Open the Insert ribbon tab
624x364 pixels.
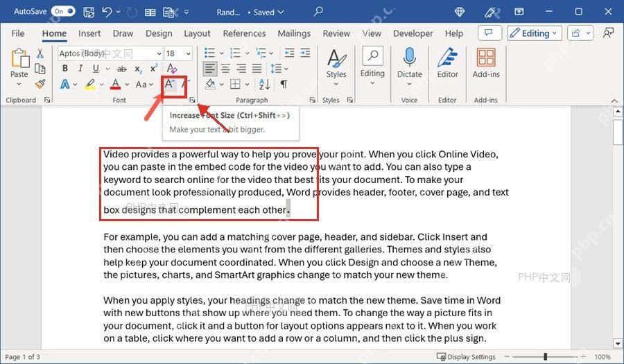tap(89, 33)
